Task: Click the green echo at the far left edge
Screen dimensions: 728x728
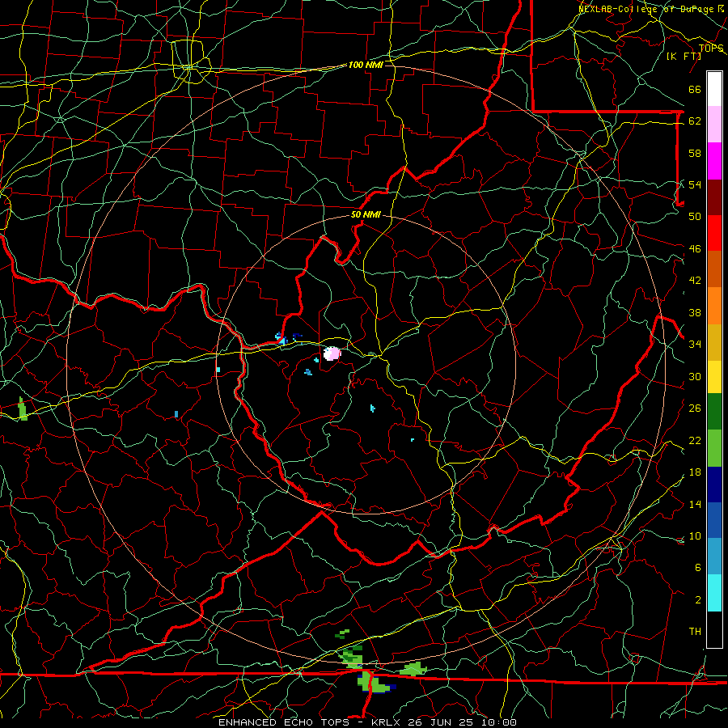Action: point(23,409)
